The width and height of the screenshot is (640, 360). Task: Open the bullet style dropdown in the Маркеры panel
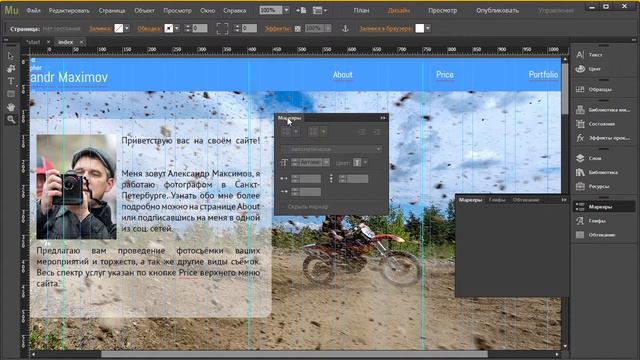tap(331, 149)
